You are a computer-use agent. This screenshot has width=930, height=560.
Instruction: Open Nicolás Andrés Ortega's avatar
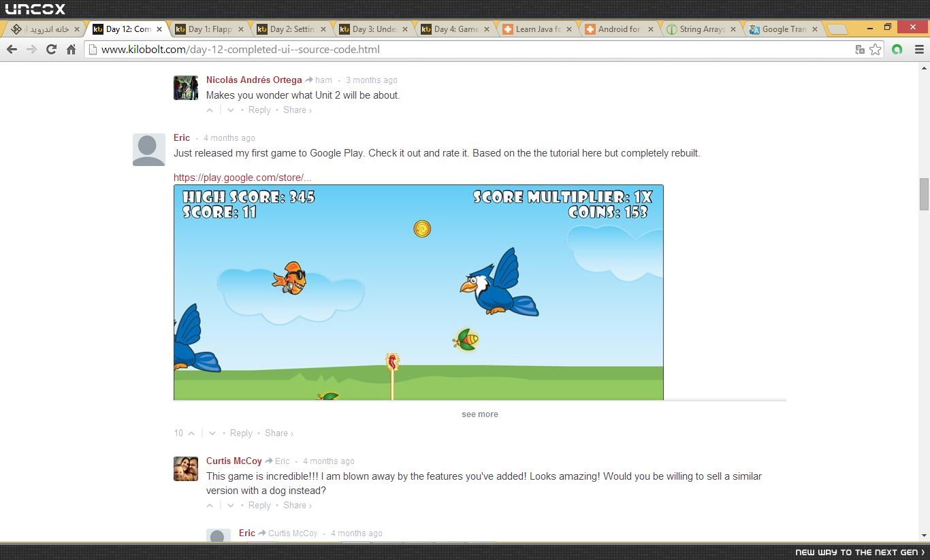(x=186, y=88)
